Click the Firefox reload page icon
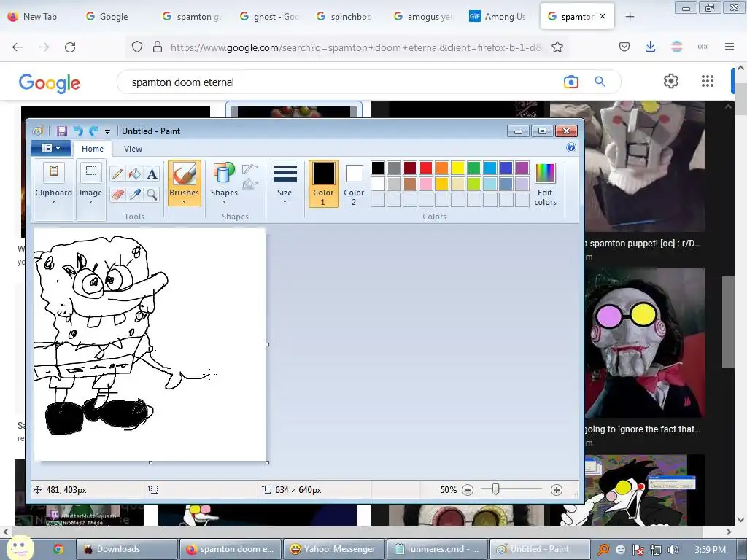The image size is (747, 560). pos(70,47)
